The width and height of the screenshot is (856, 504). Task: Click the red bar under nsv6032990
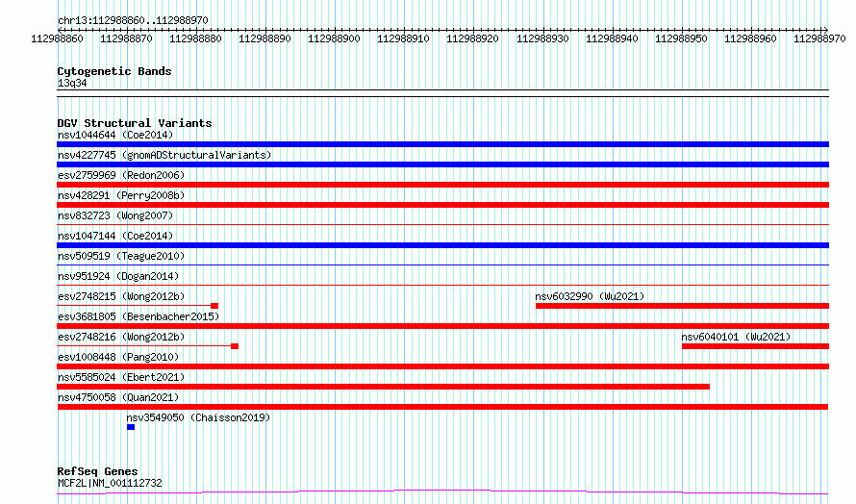tap(683, 306)
